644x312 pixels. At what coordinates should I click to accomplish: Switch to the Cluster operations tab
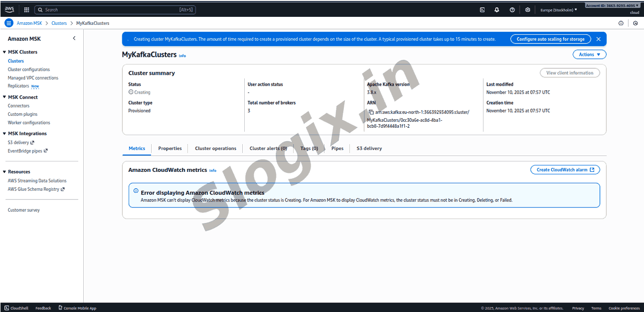coord(215,149)
